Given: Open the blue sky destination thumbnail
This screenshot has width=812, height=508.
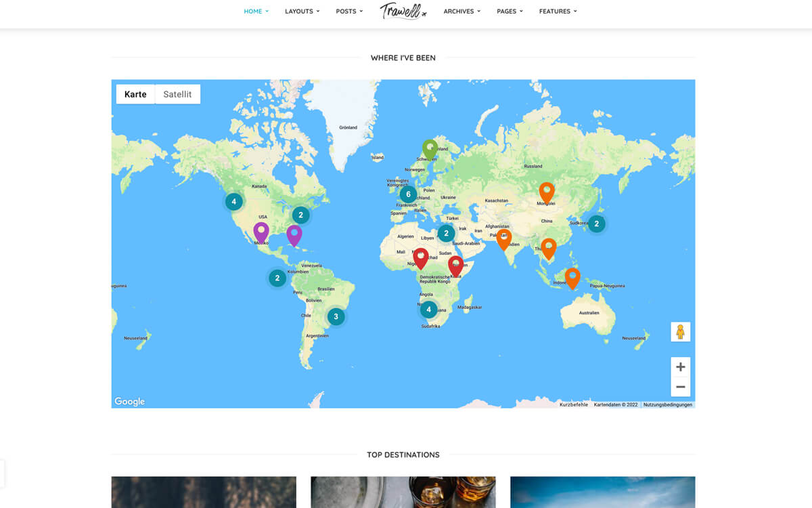Looking at the screenshot, I should click(x=602, y=492).
